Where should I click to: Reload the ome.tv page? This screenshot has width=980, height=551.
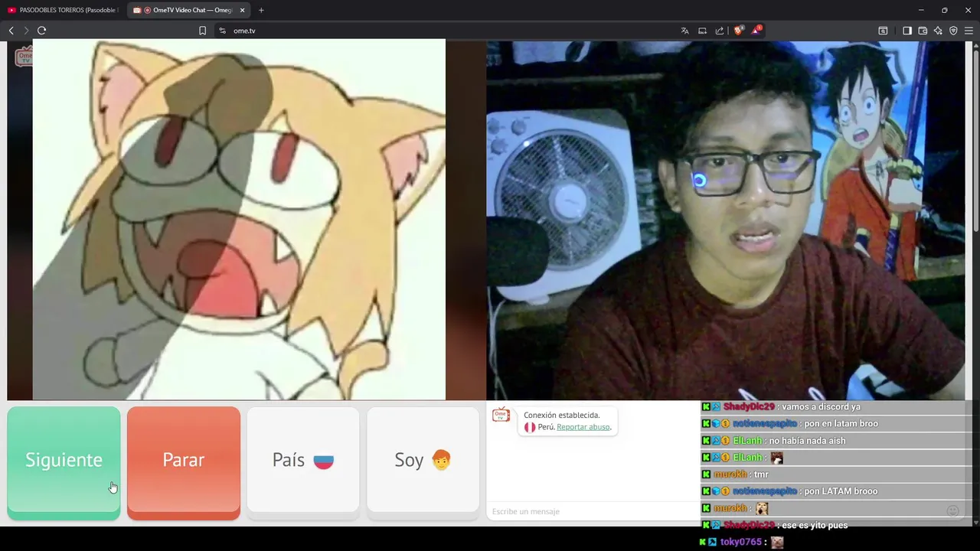[x=41, y=31]
